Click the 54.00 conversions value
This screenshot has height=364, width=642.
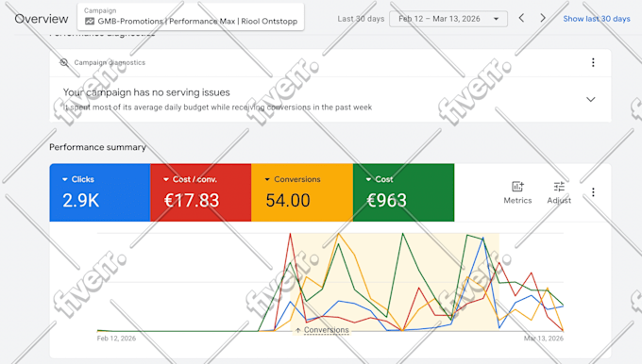[288, 201]
